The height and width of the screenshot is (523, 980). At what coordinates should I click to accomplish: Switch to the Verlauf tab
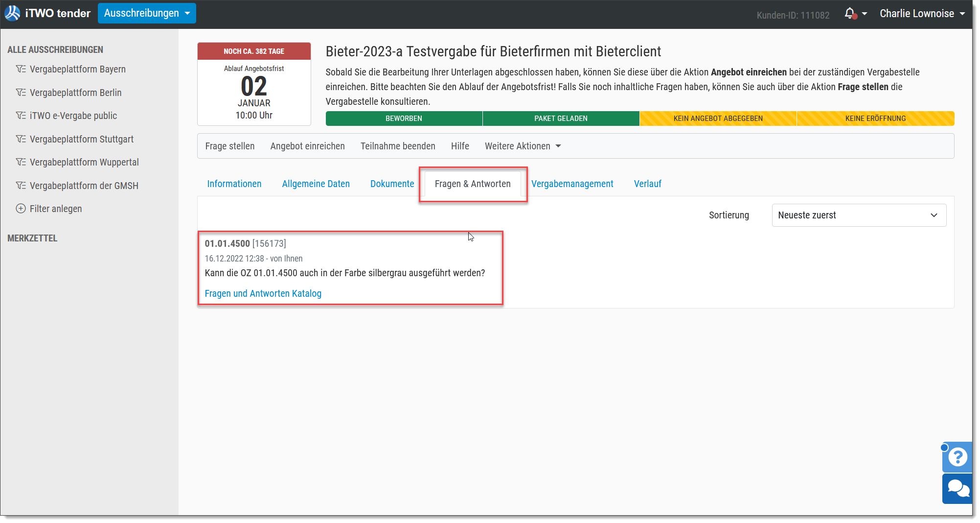(647, 184)
